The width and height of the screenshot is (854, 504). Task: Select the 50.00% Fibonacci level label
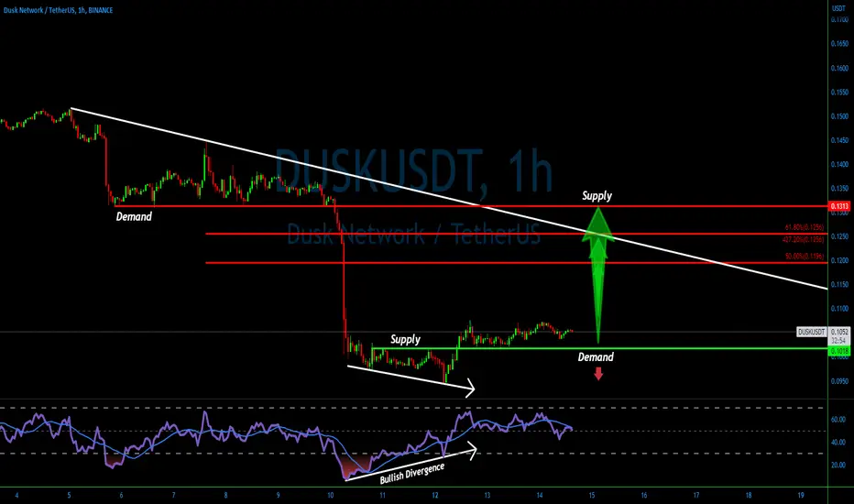pos(805,256)
